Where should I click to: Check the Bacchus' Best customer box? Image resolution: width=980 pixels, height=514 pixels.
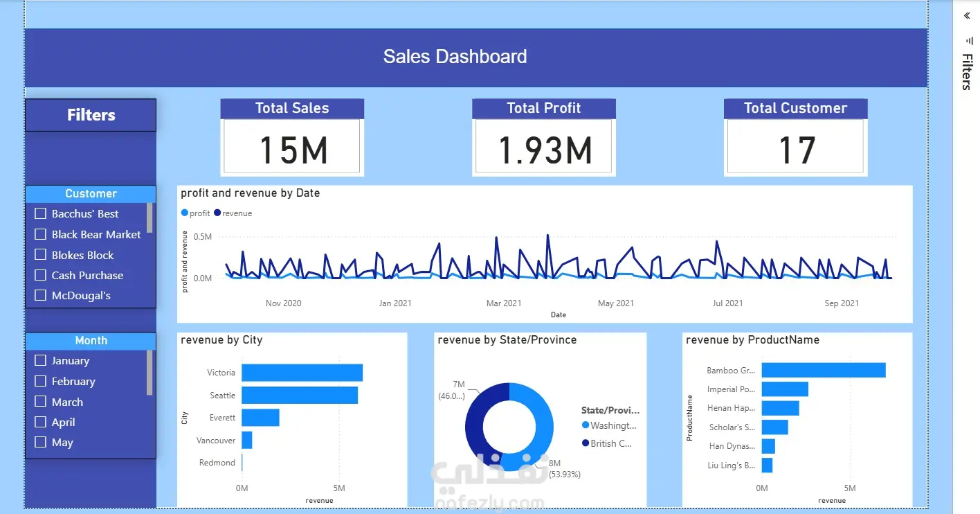click(40, 213)
